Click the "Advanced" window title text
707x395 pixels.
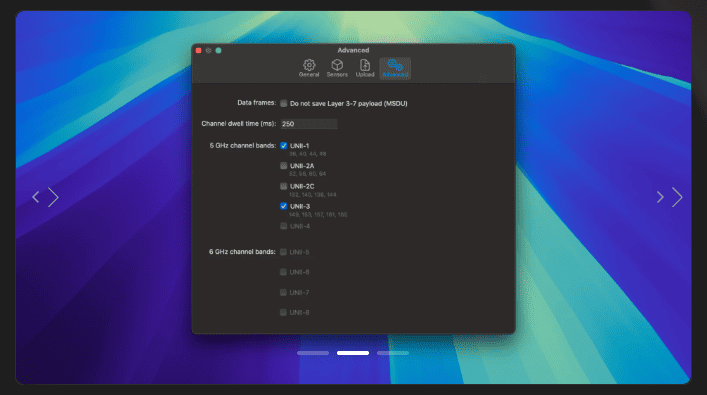coord(353,50)
